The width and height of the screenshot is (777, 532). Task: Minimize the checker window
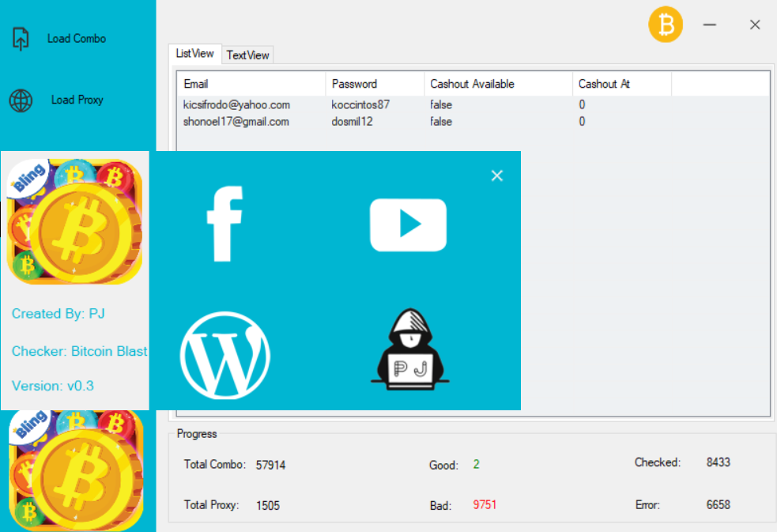(x=710, y=25)
